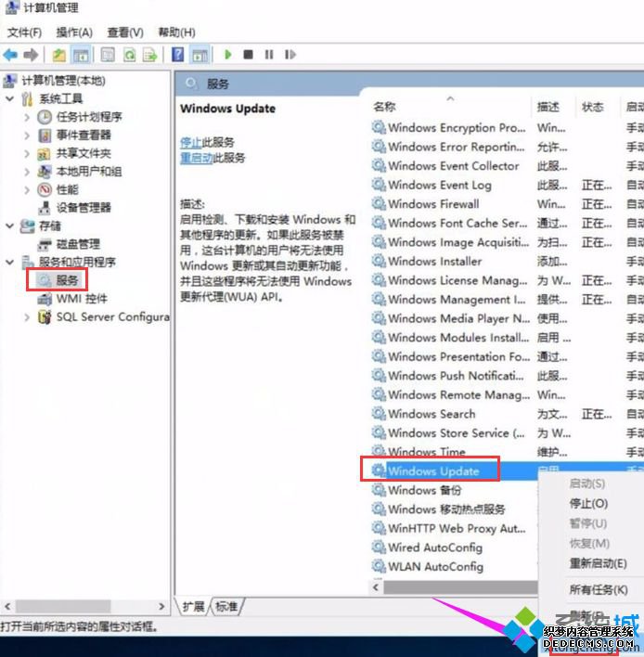Click the 停止 service link
The image size is (644, 657).
coord(190,142)
